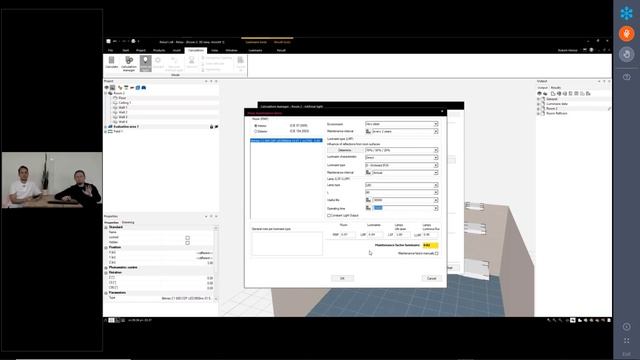Switch to the Calculation ribbon tab
The width and height of the screenshot is (640, 360).
tap(196, 50)
